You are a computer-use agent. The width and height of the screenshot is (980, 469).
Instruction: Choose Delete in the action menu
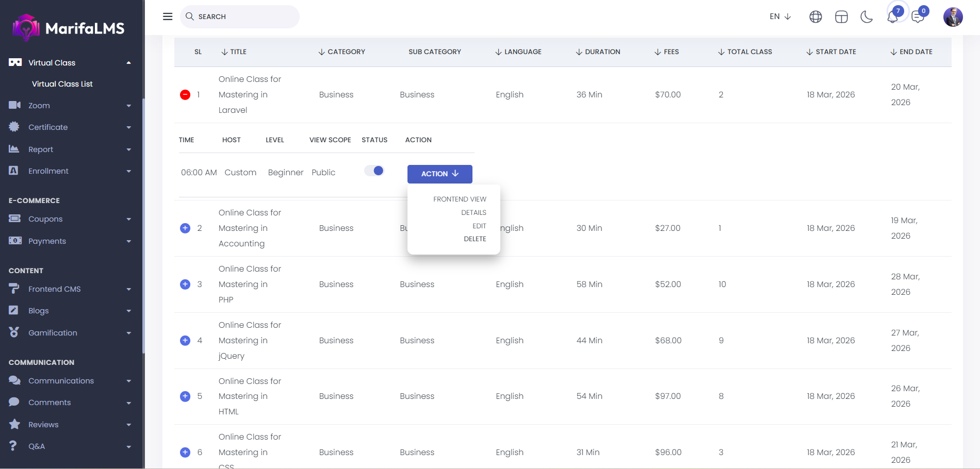pos(475,239)
